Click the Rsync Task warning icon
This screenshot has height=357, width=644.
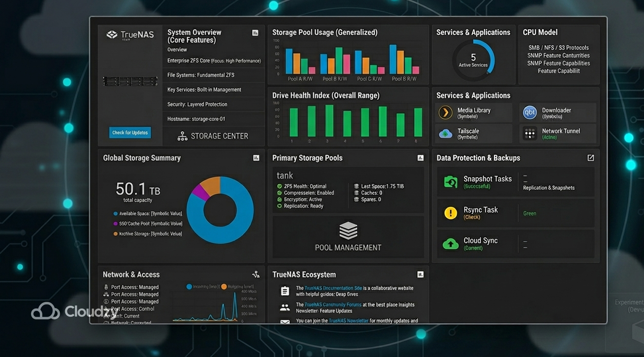point(450,213)
